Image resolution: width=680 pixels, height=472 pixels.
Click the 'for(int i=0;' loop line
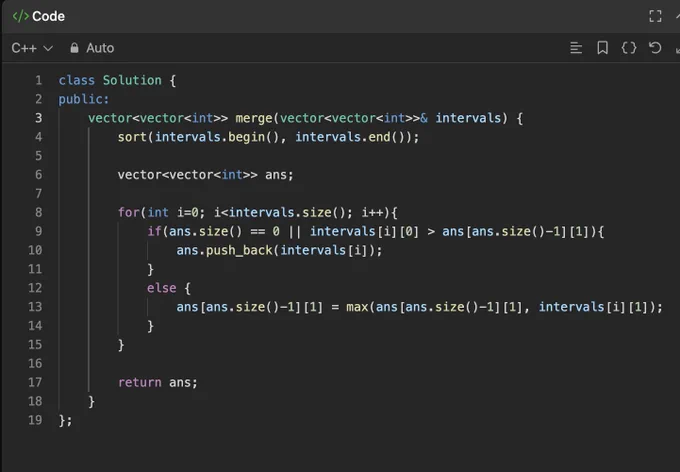click(x=258, y=213)
